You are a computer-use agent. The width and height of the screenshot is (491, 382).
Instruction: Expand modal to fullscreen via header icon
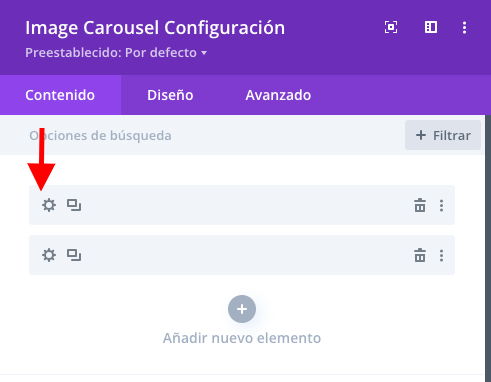point(391,27)
